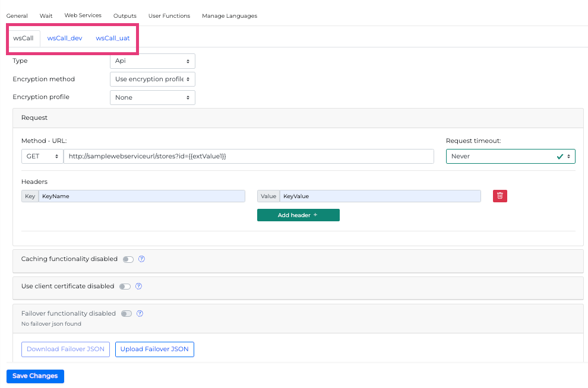The width and height of the screenshot is (588, 388).
Task: Enable the Failover functionality toggle
Action: [x=126, y=314]
